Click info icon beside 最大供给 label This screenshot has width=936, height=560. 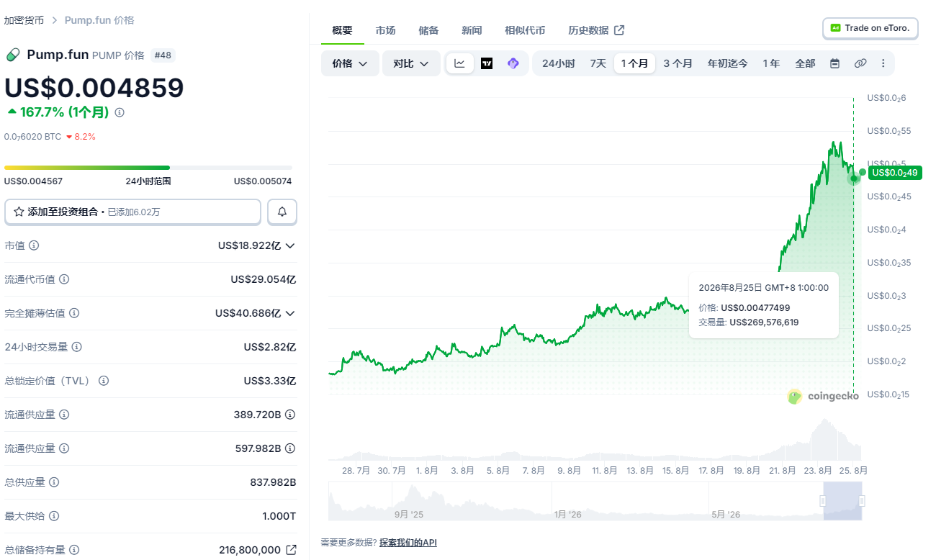tap(54, 516)
